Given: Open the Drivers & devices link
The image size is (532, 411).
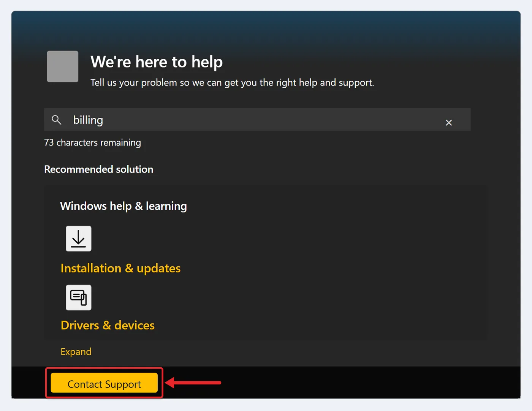Looking at the screenshot, I should click(x=108, y=325).
